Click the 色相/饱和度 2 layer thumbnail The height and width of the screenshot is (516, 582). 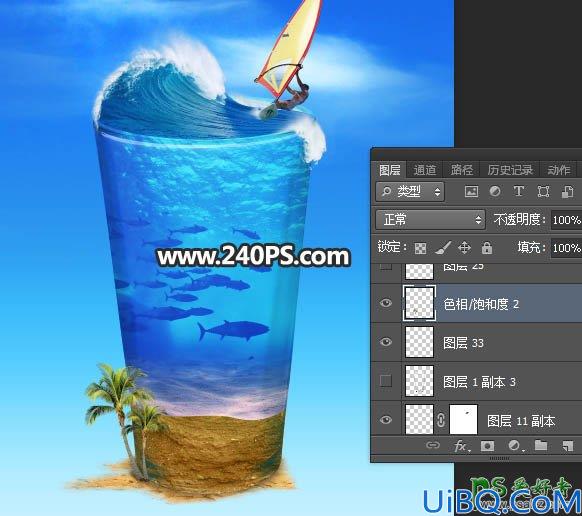(x=419, y=303)
